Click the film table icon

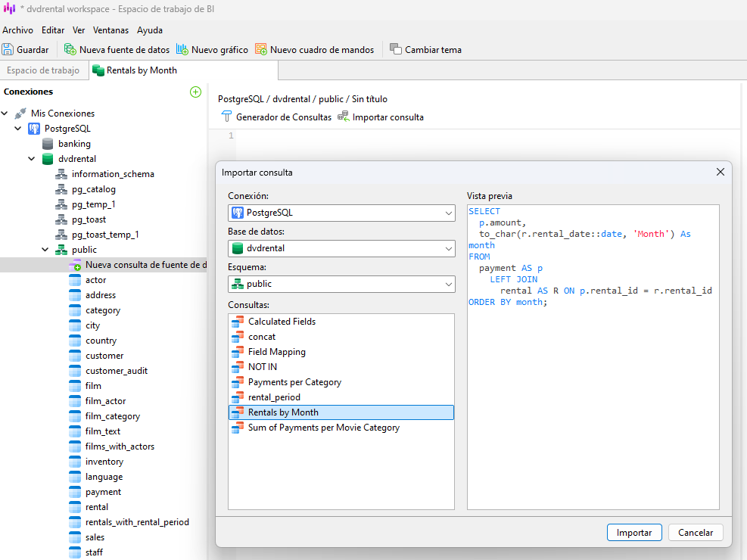75,386
